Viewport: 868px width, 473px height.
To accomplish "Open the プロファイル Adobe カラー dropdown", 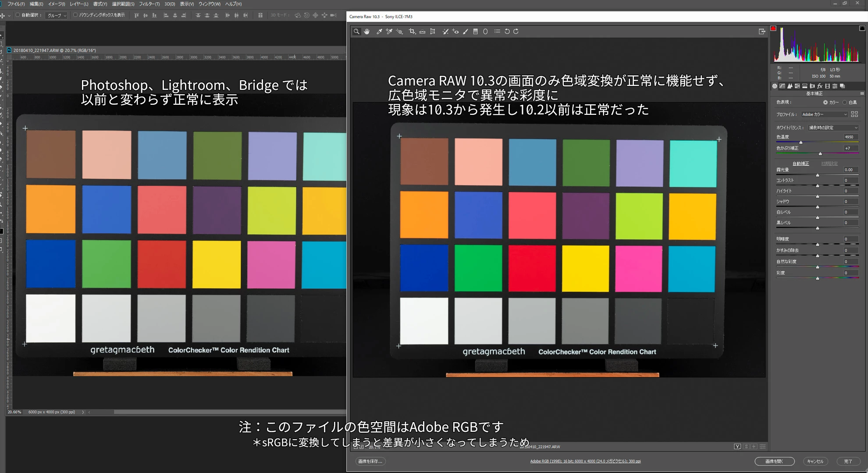I will (x=825, y=114).
